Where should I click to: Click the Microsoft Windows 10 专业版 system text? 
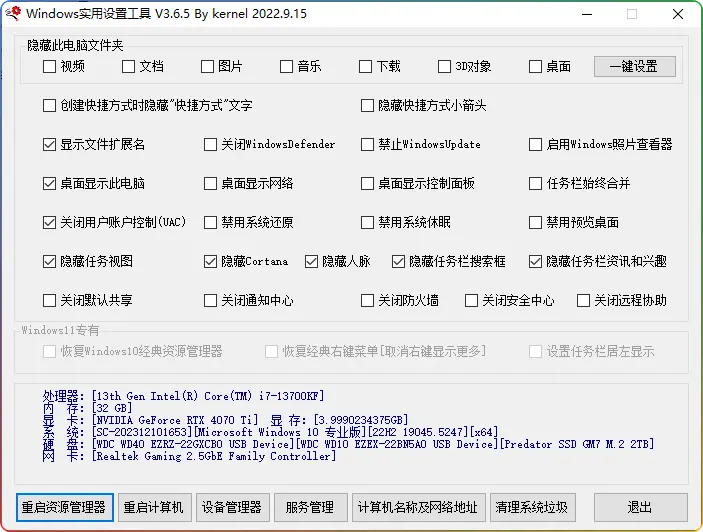click(280, 432)
